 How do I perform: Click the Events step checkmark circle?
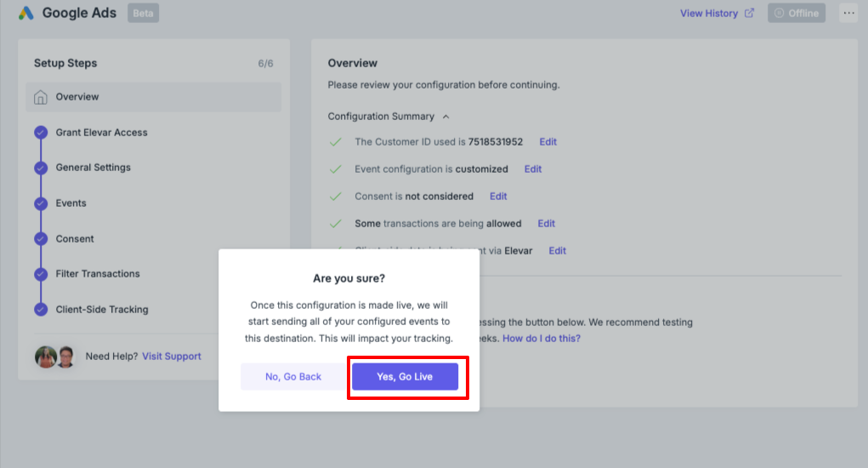41,203
